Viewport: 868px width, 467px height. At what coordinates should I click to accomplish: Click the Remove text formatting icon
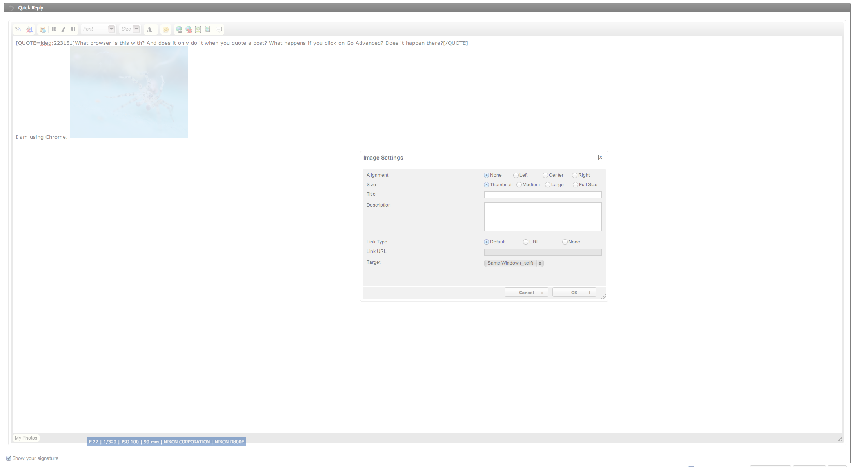(29, 29)
